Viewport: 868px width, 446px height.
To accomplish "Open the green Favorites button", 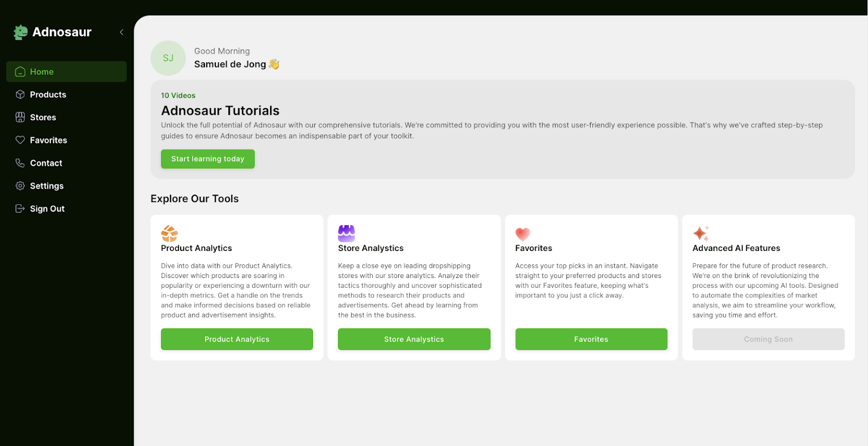I will [591, 339].
